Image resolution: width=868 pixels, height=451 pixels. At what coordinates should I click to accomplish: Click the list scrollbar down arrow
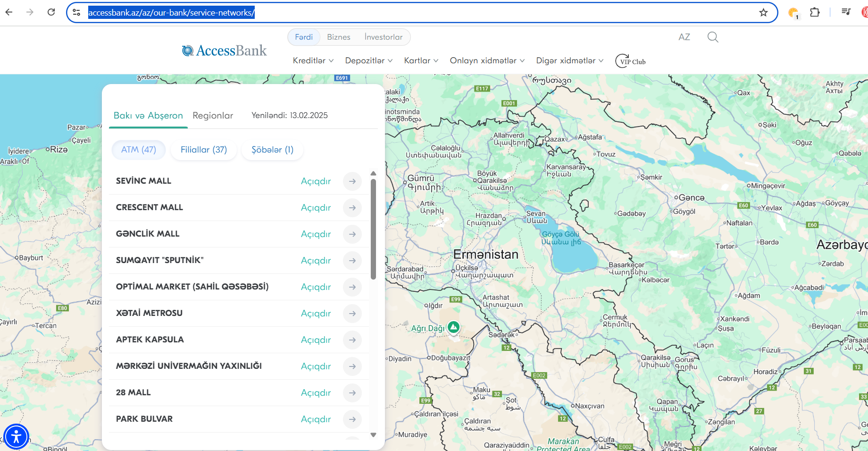coord(373,435)
